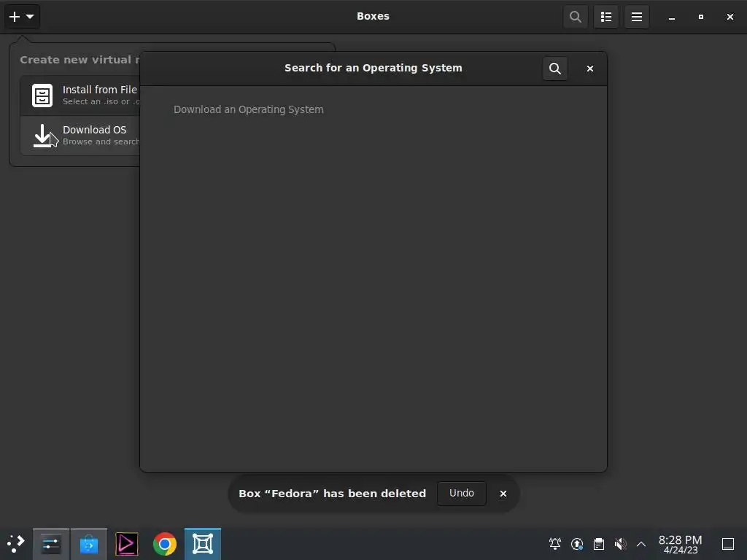
Task: Click search icon in operating system dialog
Action: coord(555,69)
